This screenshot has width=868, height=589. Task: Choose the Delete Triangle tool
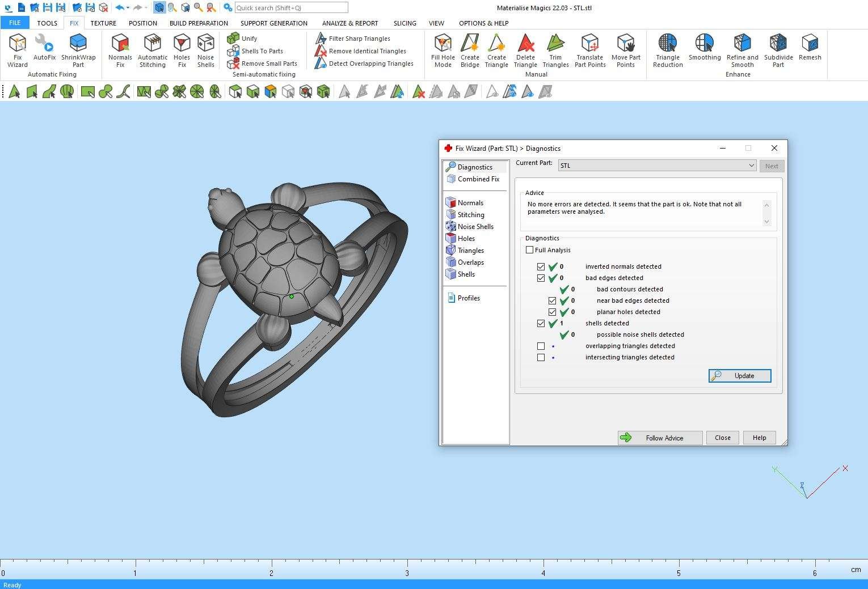coord(525,49)
